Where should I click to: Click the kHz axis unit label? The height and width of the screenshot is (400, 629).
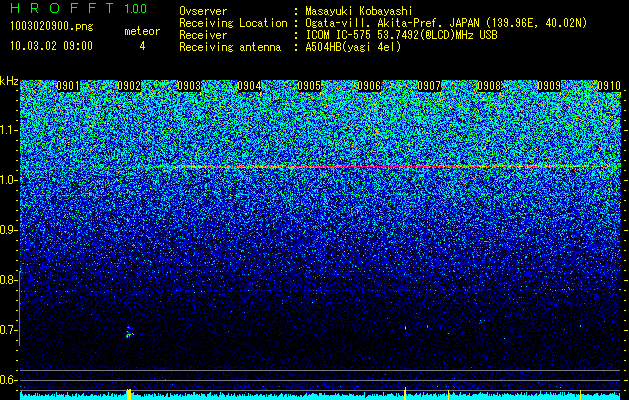(9, 81)
